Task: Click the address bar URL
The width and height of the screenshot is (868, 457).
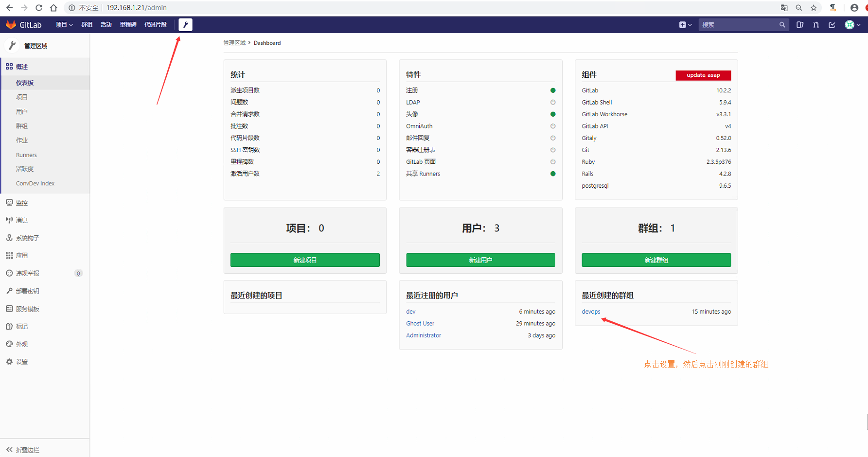Action: point(136,8)
